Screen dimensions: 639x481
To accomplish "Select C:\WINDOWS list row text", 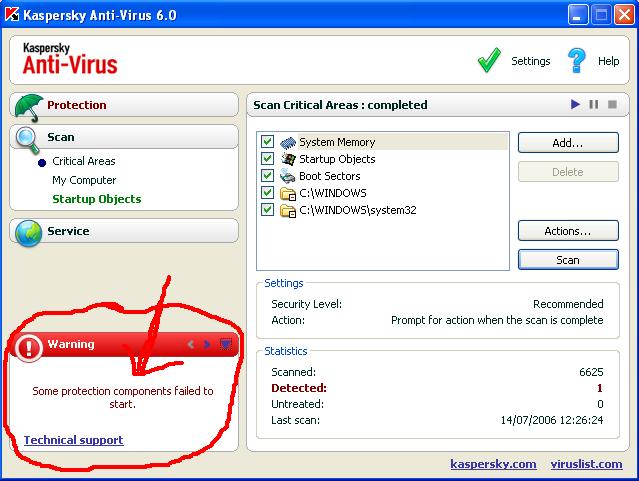I will pyautogui.click(x=333, y=193).
